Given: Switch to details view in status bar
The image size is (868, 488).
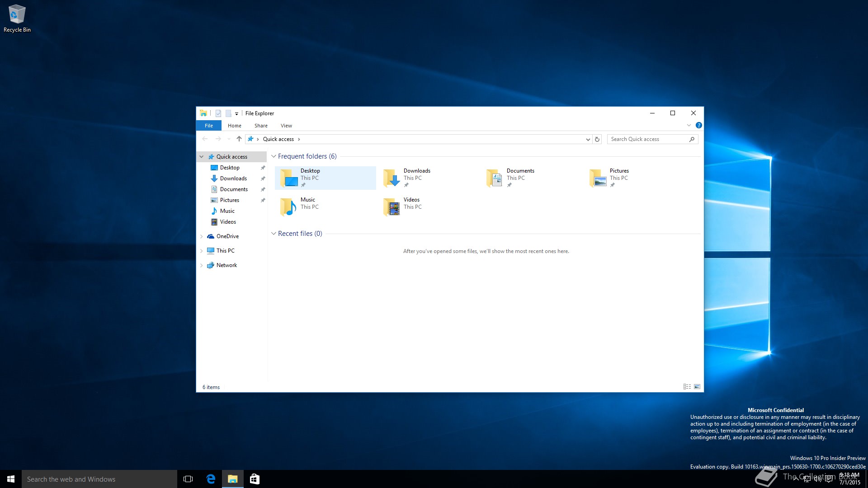Looking at the screenshot, I should point(687,387).
